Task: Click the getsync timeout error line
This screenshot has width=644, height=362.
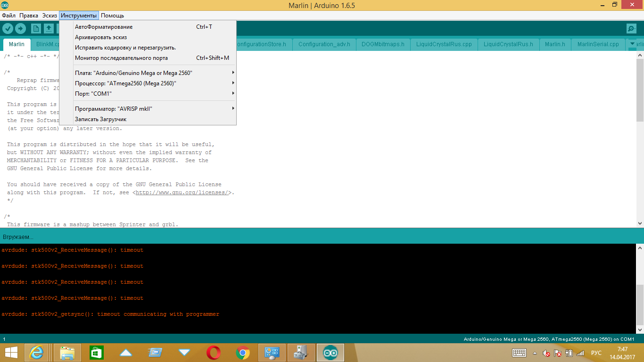Action: click(110, 314)
